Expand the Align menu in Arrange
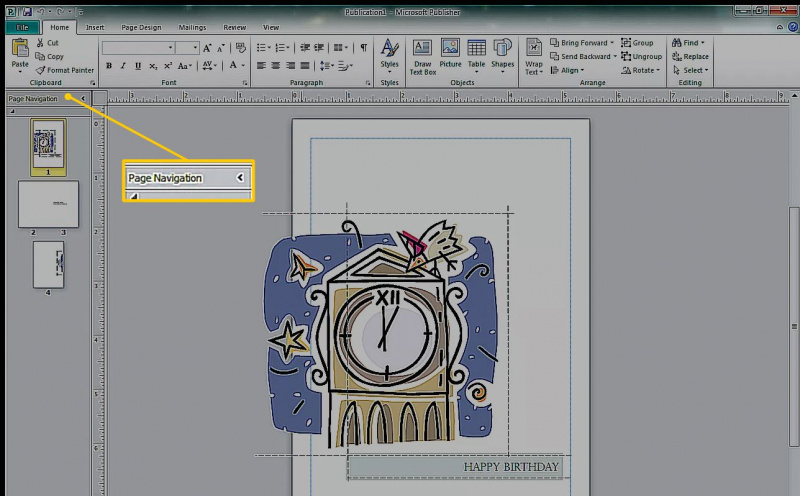The width and height of the screenshot is (800, 496). point(567,70)
